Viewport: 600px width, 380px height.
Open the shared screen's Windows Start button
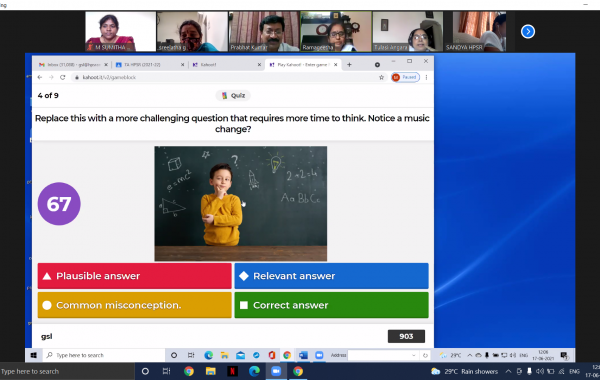point(34,355)
